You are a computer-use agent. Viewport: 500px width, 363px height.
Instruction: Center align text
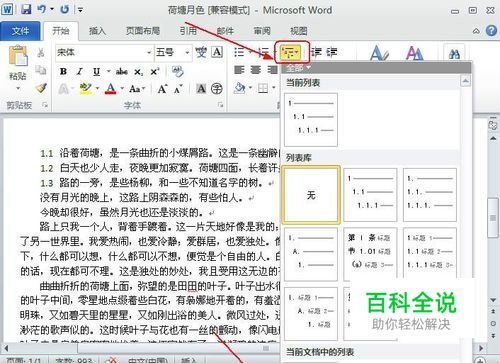(x=256, y=70)
